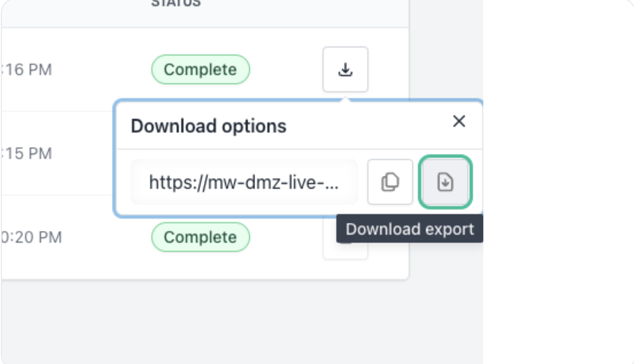Click the Download export file icon
Viewport: 634px width, 364px height.
(x=445, y=182)
